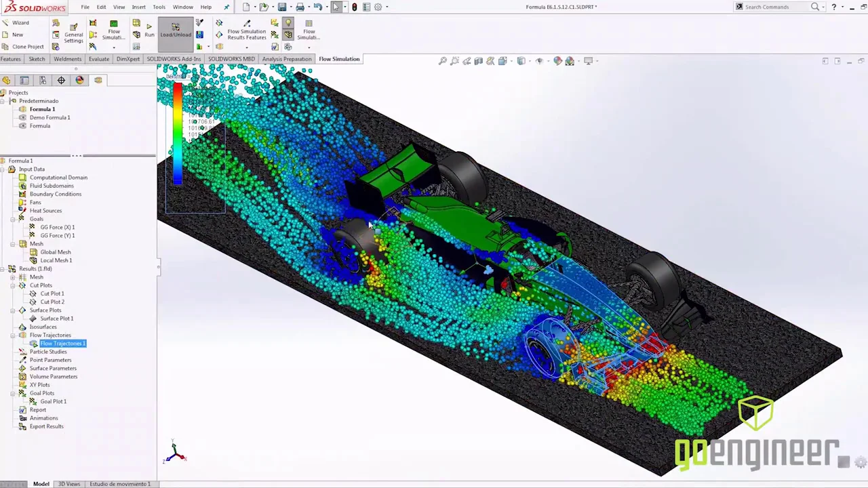Collapse the Goals node in tree

point(13,219)
